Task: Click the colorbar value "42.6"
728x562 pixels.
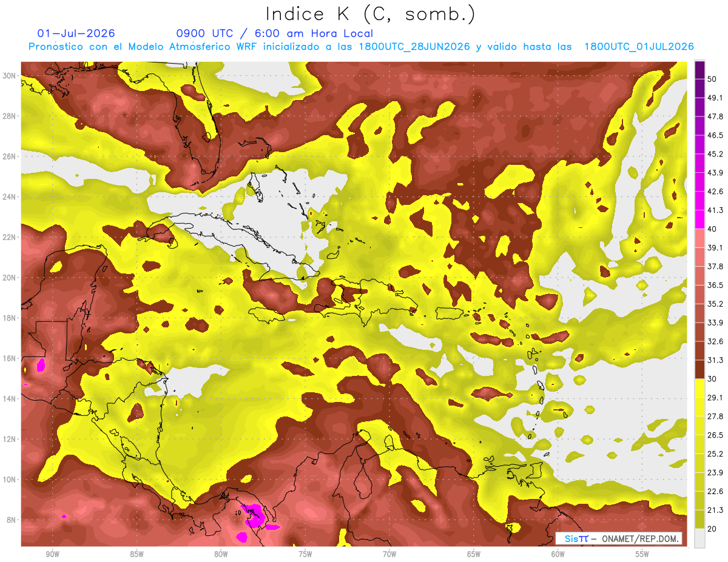Action: coord(715,192)
